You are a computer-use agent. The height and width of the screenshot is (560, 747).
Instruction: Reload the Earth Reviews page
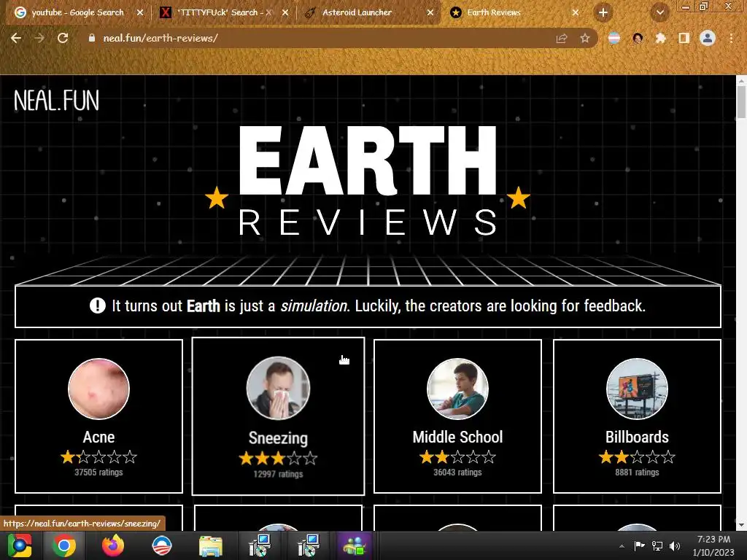(x=63, y=38)
